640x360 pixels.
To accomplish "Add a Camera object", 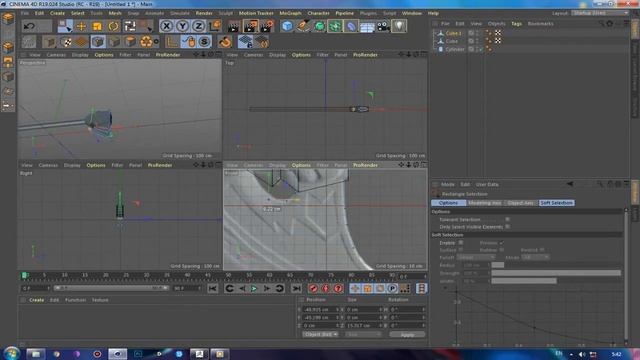I will tap(383, 26).
